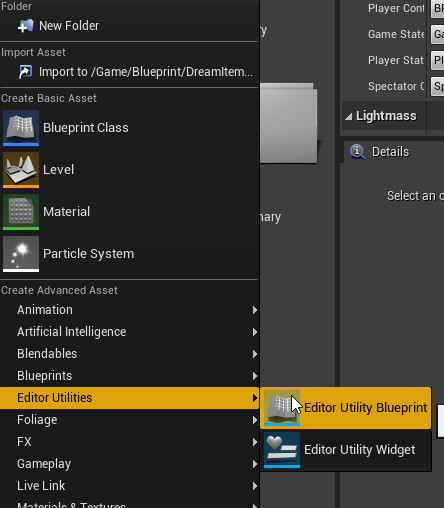Click the Editor Utility Blueprint icon
The width and height of the screenshot is (444, 508).
click(282, 408)
